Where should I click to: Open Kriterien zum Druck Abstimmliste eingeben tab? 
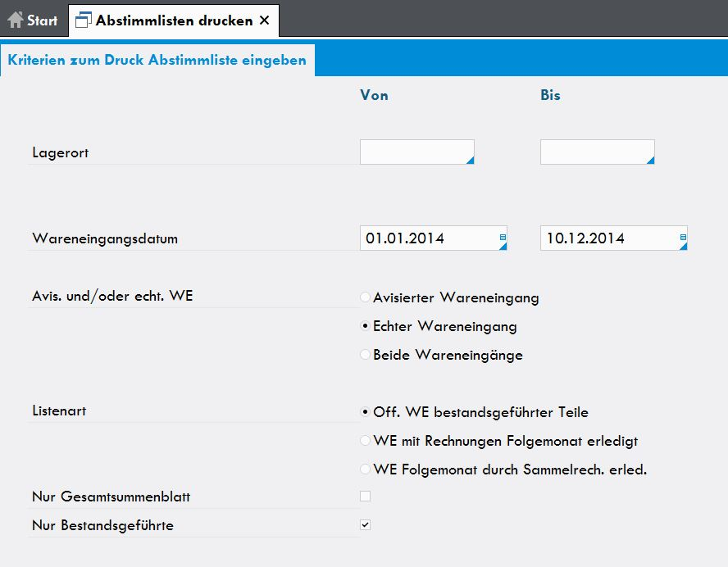pos(157,60)
